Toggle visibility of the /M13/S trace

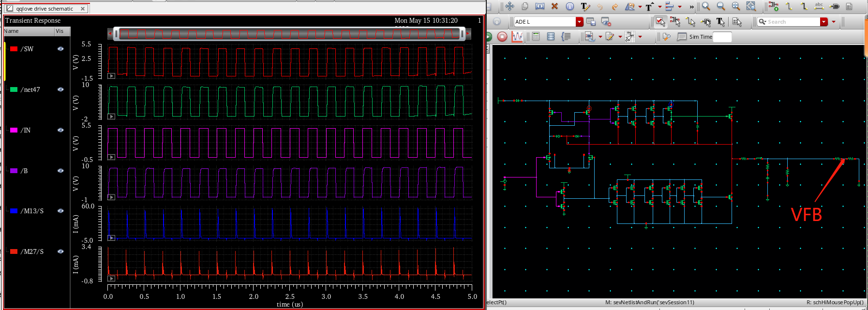click(60, 211)
